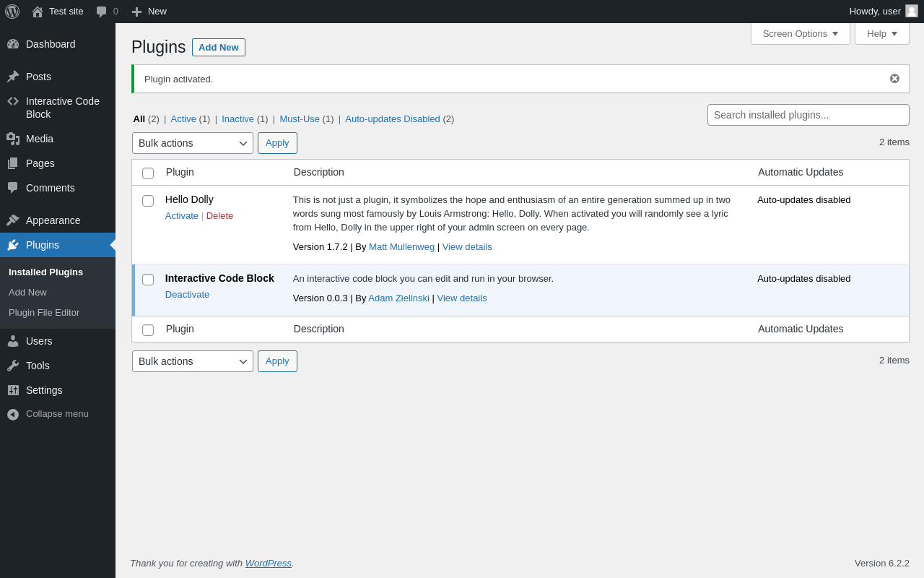The image size is (924, 578).
Task: Open the top Bulk actions dropdown
Action: [x=193, y=143]
